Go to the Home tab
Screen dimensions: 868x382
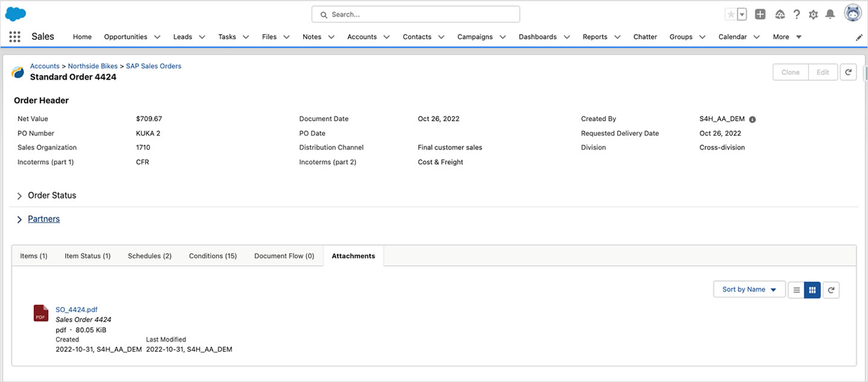tap(82, 37)
